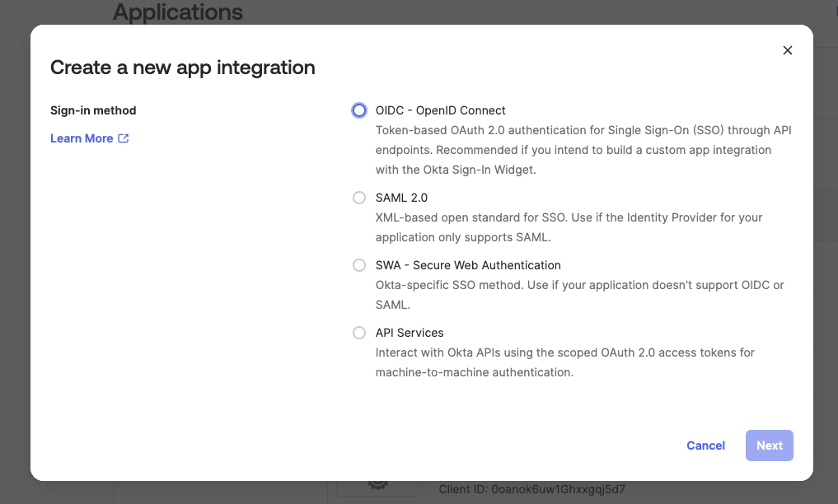Click the Sign-in method label
This screenshot has height=504, width=838.
(93, 110)
